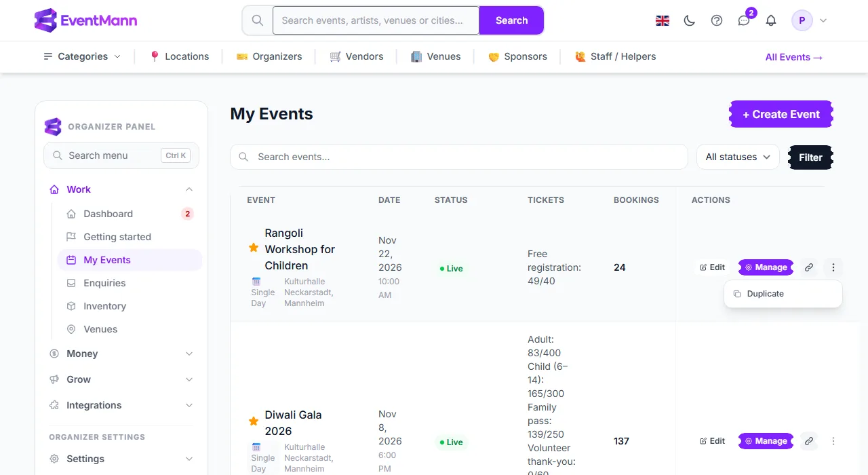Open Sponsors in the navigation bar

(x=517, y=56)
